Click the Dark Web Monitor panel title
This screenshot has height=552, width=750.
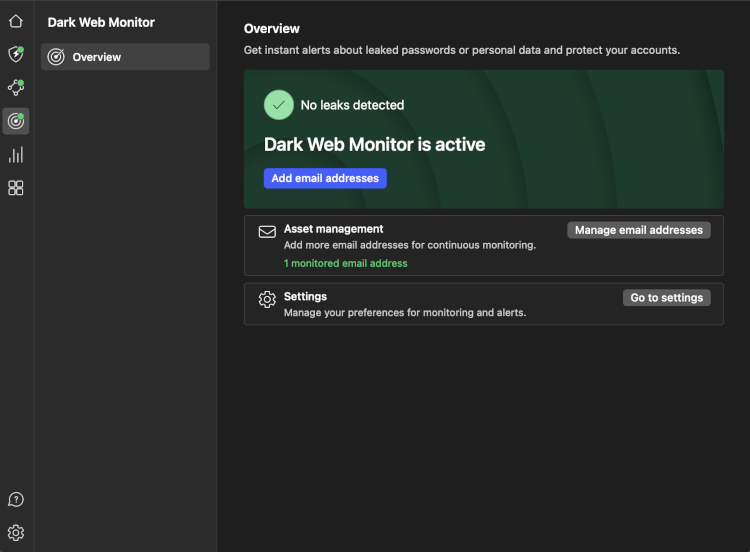(x=101, y=22)
